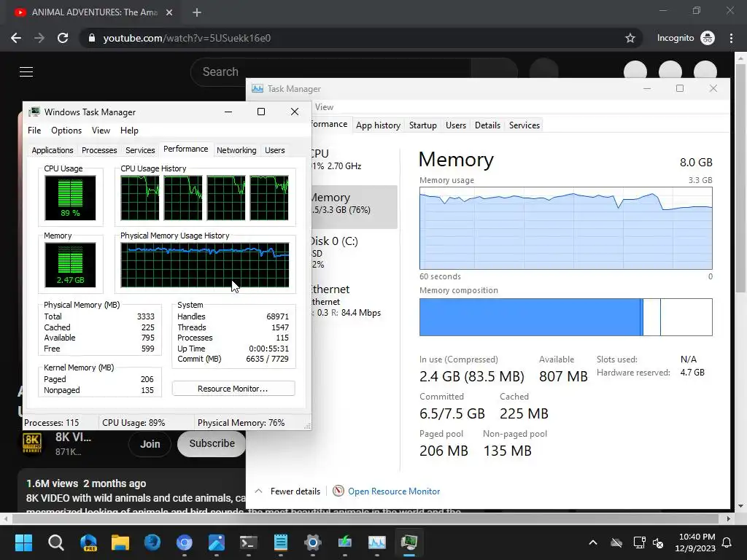The height and width of the screenshot is (560, 747).
Task: Click Memory composition bar
Action: [565, 317]
